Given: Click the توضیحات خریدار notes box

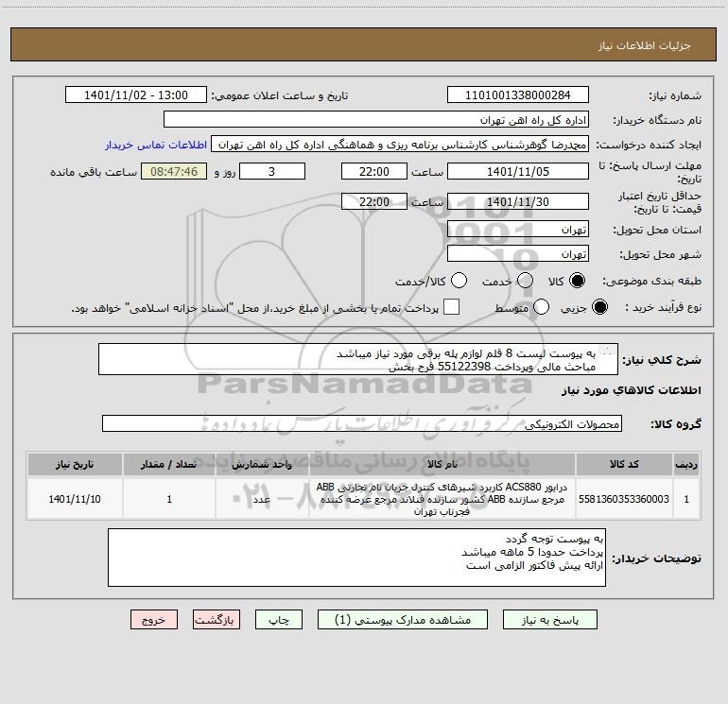Looking at the screenshot, I should [356, 558].
